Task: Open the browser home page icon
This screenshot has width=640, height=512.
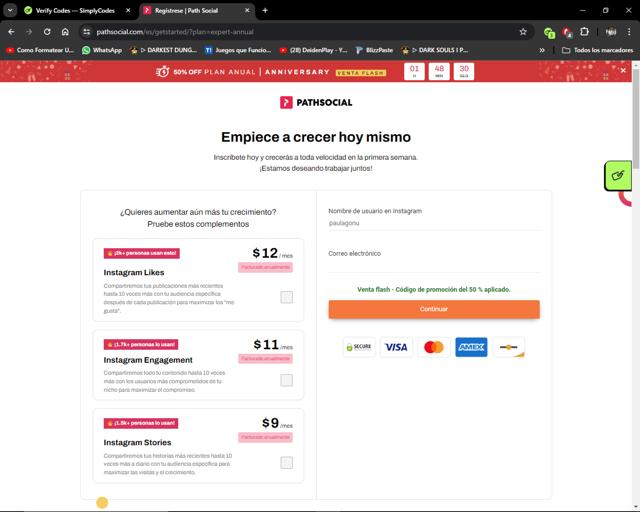Action: pyautogui.click(x=65, y=32)
